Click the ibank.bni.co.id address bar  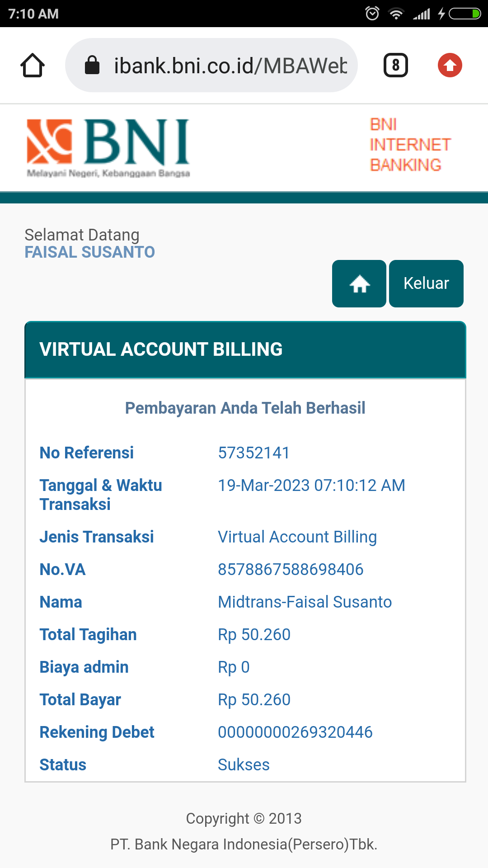[x=230, y=66]
